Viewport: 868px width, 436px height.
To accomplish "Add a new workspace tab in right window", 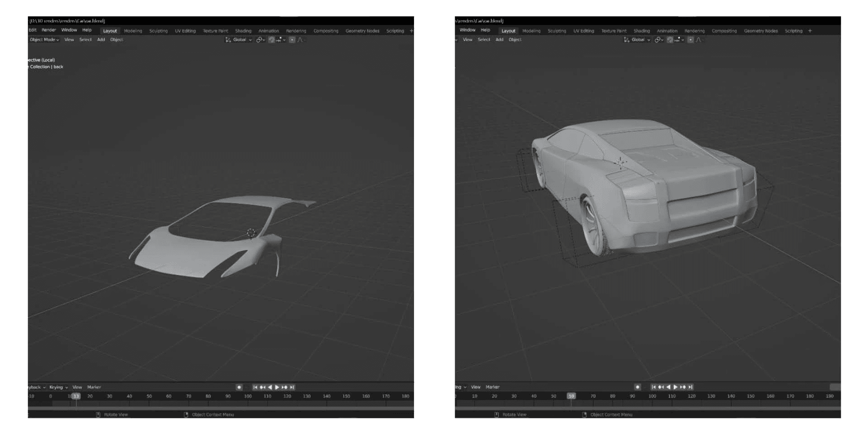I will [x=810, y=31].
